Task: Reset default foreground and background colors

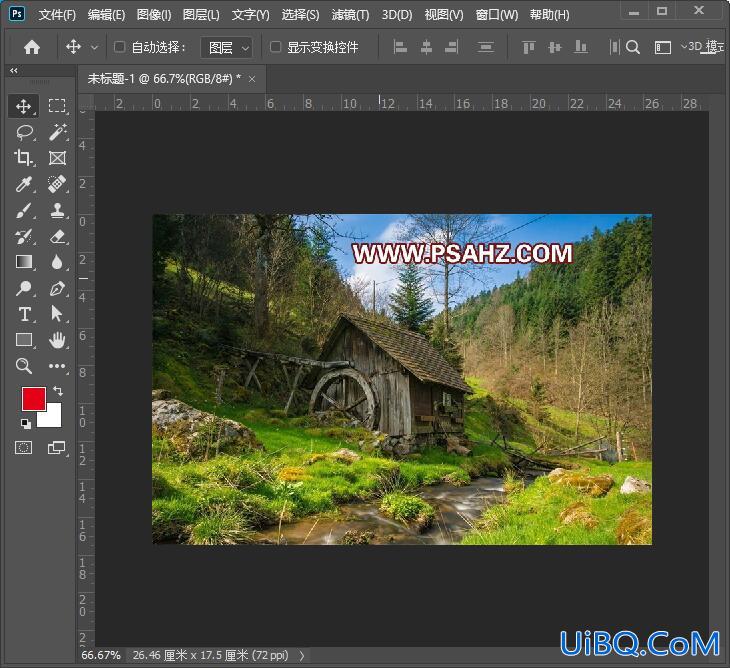Action: coord(26,423)
